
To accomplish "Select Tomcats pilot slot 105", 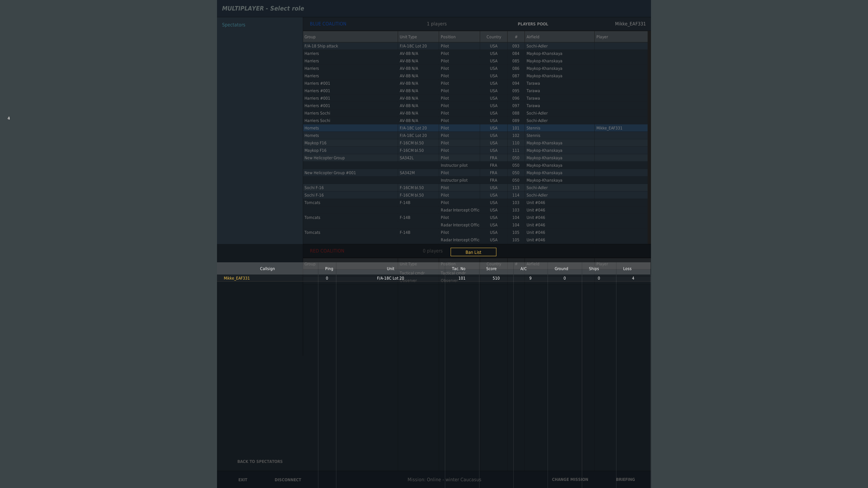I will [x=475, y=232].
